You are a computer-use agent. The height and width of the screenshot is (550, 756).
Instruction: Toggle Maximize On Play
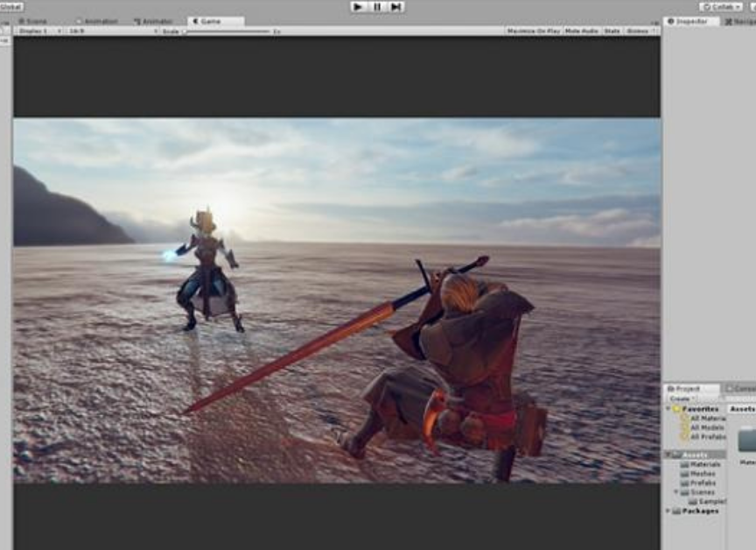[533, 31]
